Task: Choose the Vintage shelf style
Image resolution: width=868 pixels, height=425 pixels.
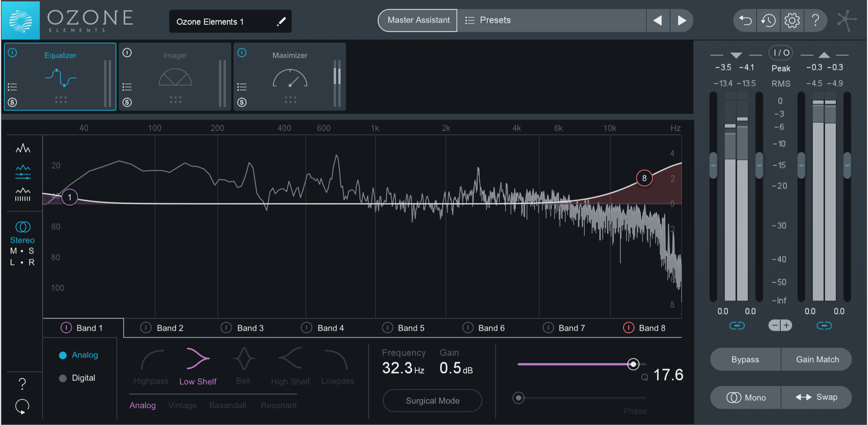Action: 182,405
